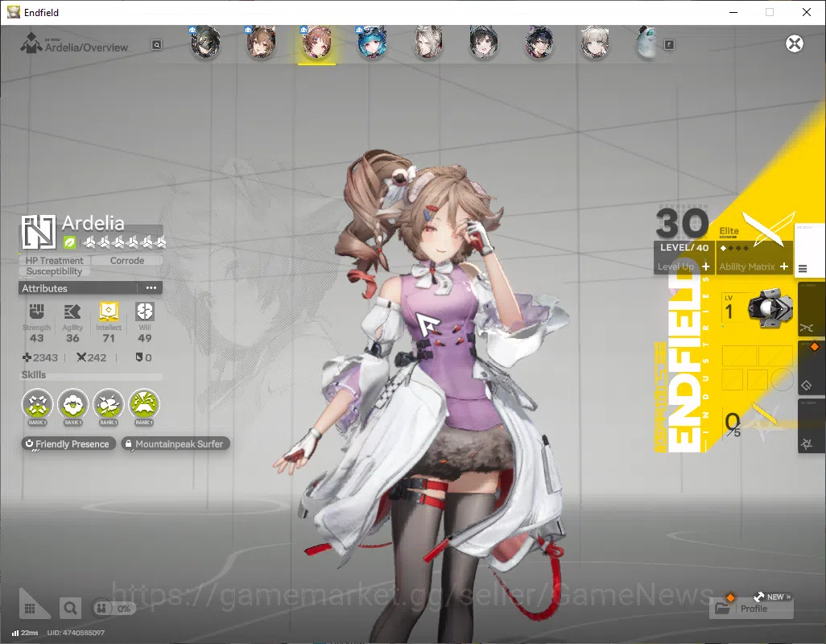Open the Susceptibility tag
This screenshot has height=644, width=826.
[54, 271]
